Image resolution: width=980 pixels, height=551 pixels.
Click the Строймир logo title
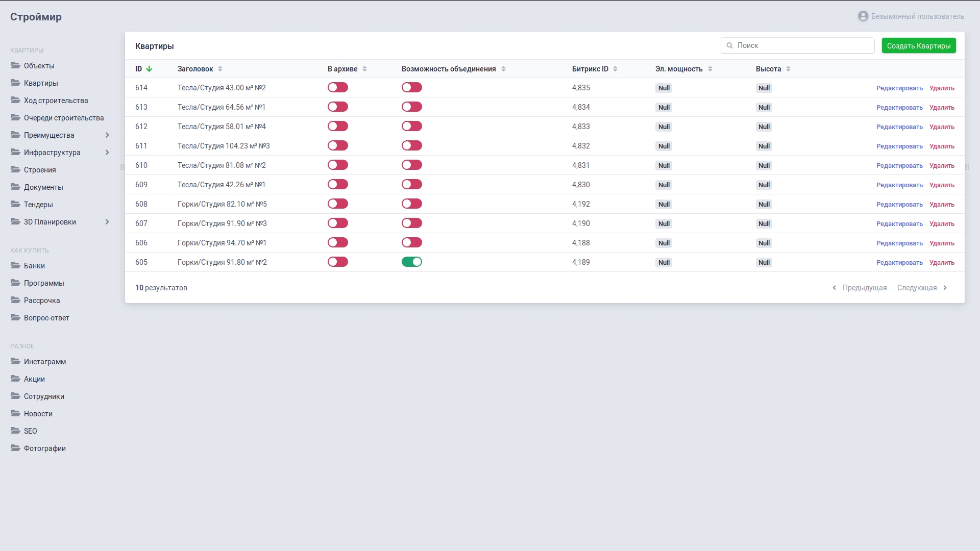click(x=36, y=17)
